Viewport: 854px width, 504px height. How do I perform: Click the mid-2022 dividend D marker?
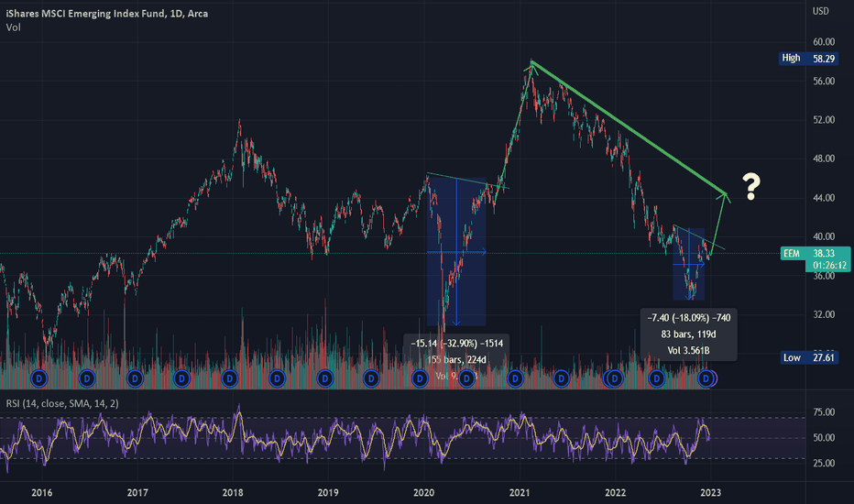point(656,378)
